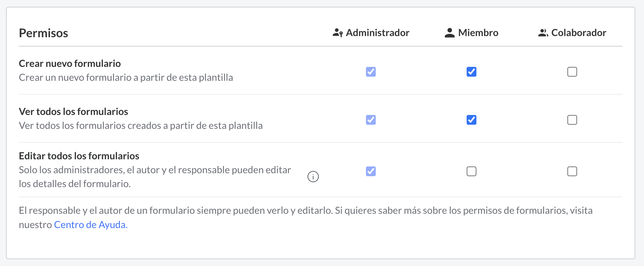Enable Colaborador for Crear nuevo formulario

pos(572,72)
